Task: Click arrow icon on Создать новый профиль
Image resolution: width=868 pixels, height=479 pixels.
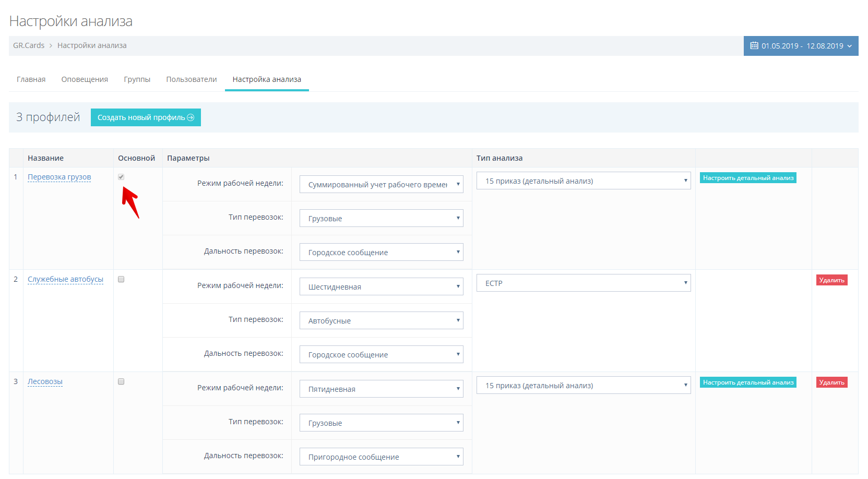Action: tap(191, 117)
